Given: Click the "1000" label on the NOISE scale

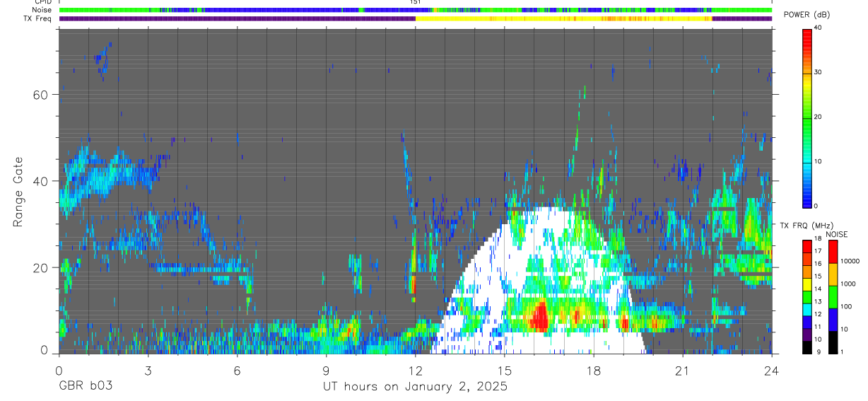Looking at the screenshot, I should [848, 284].
